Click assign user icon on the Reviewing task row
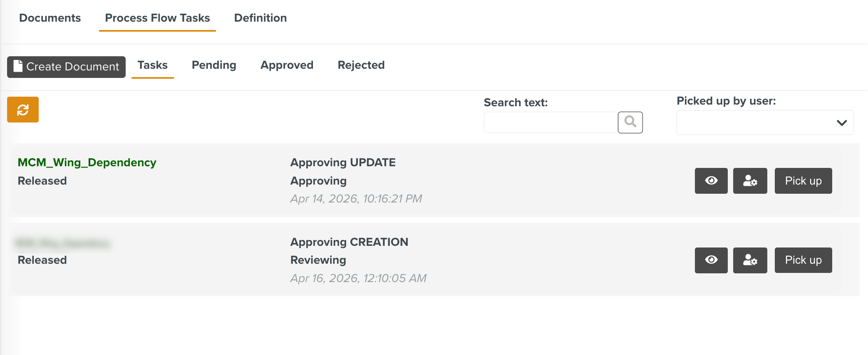Viewport: 868px width, 355px height. 750,260
